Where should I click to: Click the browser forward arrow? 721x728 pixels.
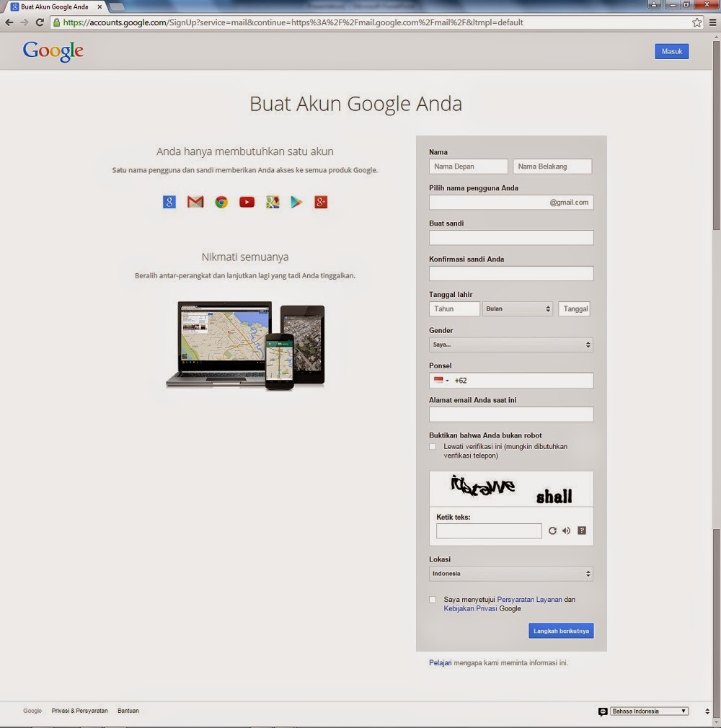point(25,22)
